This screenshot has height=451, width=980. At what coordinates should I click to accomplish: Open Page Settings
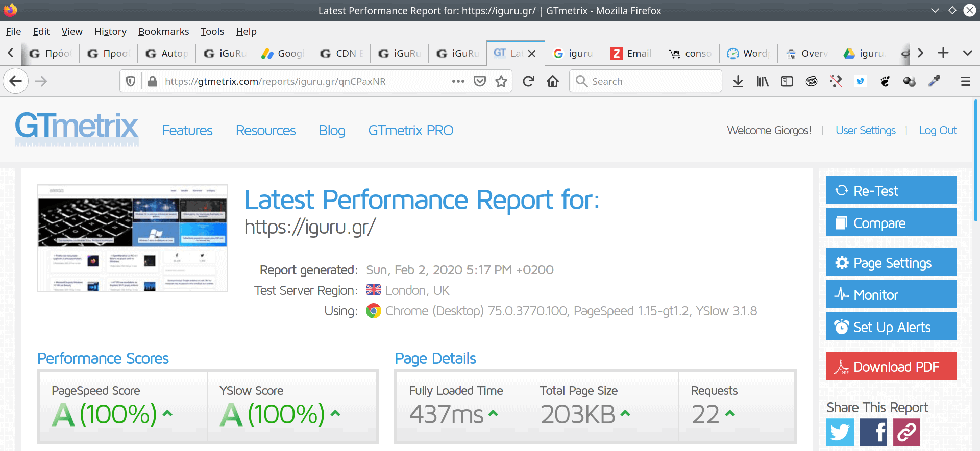[891, 262]
